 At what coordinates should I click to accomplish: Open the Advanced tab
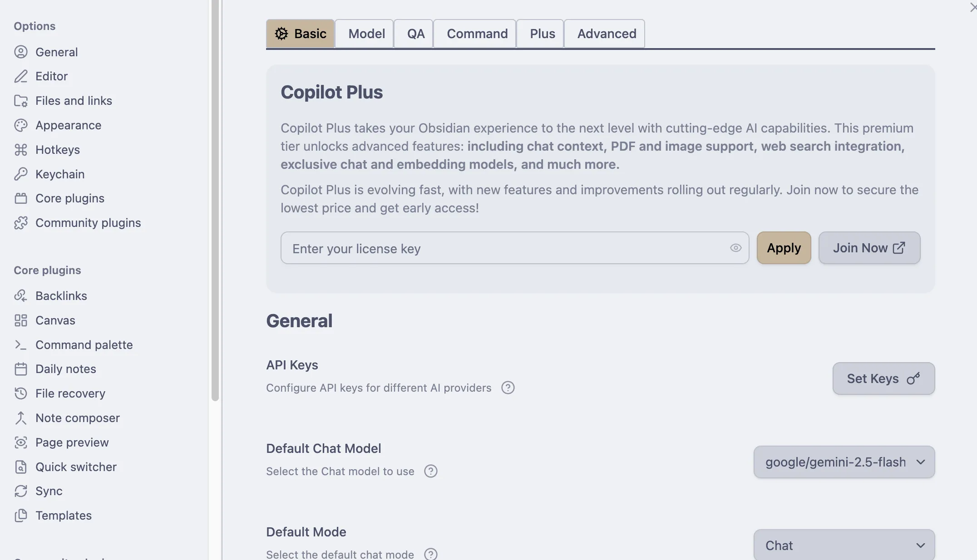pyautogui.click(x=607, y=34)
